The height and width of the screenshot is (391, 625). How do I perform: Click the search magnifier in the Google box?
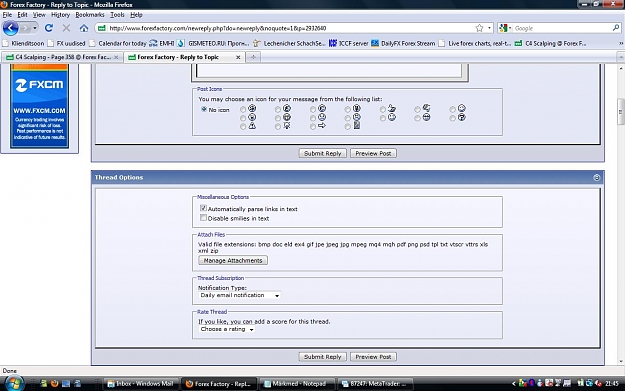point(616,28)
